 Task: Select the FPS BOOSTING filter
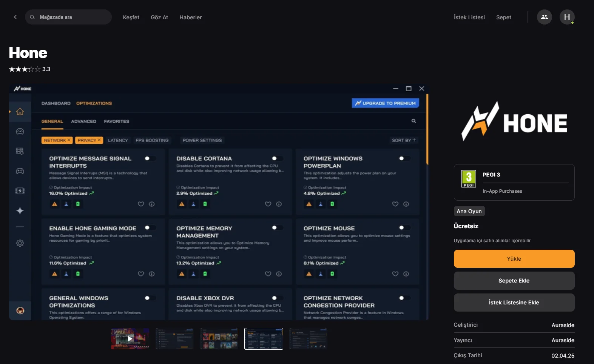point(152,140)
